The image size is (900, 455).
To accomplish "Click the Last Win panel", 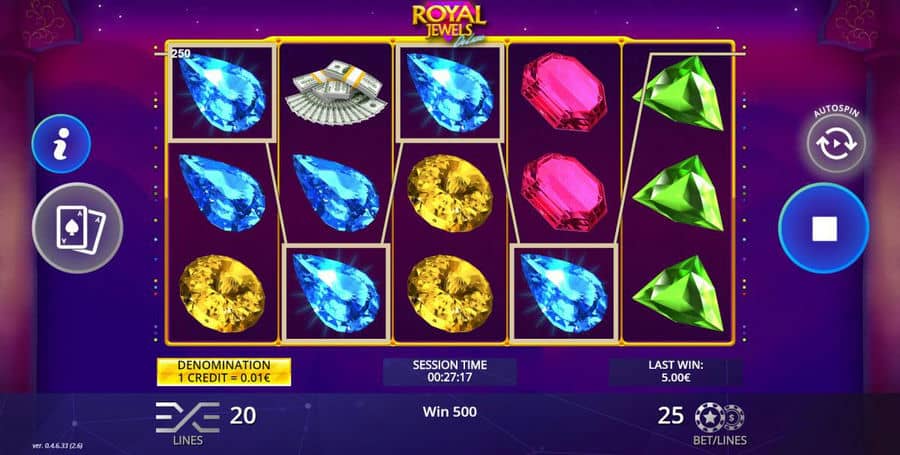I will coord(676,371).
